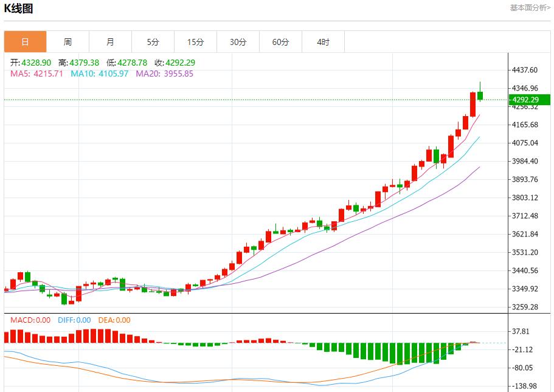
Task: Open the 月 (monthly) chart view
Action: click(109, 41)
